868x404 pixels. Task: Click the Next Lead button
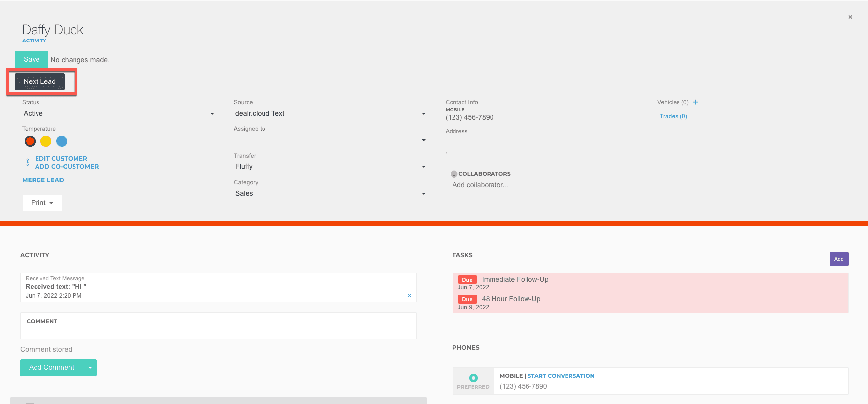pyautogui.click(x=39, y=82)
